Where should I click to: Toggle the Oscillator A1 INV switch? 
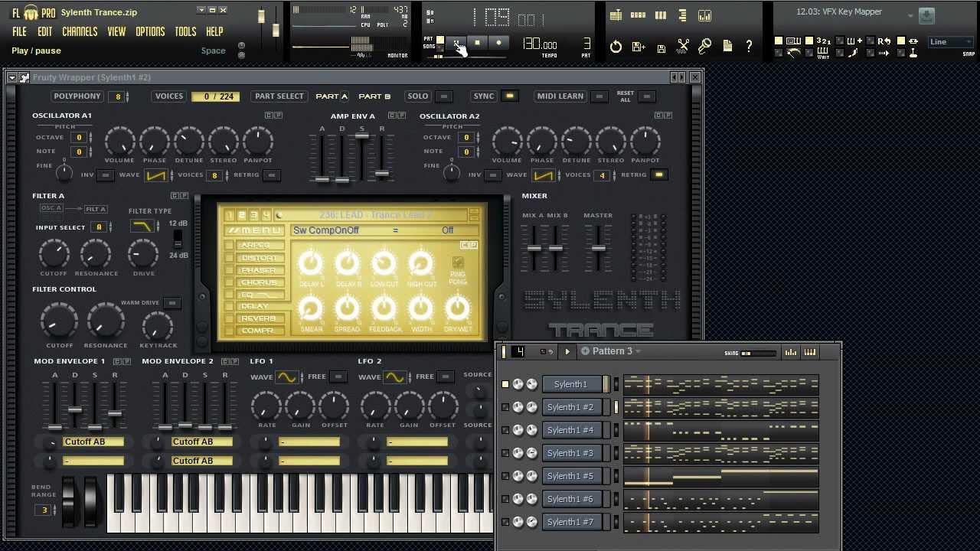[106, 174]
